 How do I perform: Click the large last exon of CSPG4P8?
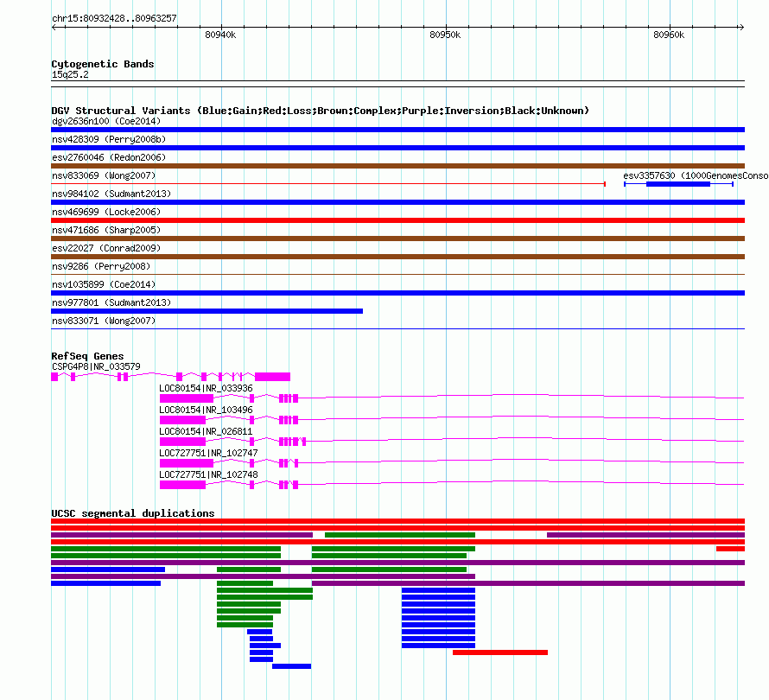[273, 377]
